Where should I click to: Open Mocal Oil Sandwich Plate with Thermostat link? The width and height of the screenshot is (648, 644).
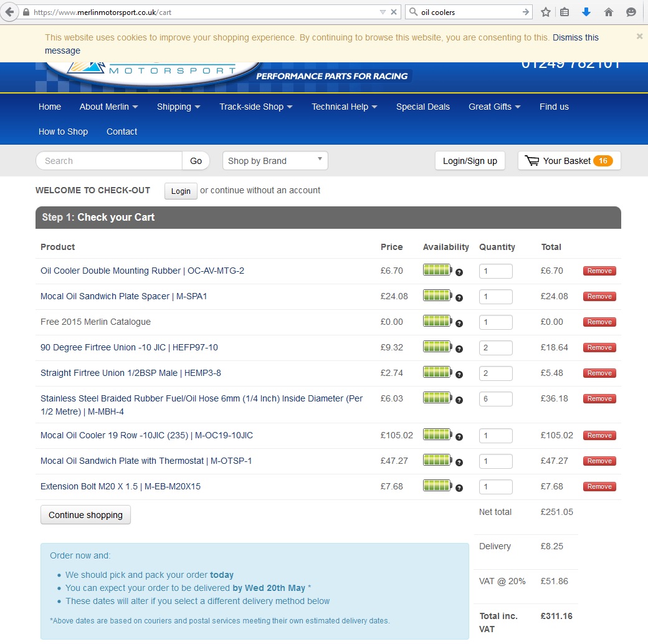[x=146, y=461]
